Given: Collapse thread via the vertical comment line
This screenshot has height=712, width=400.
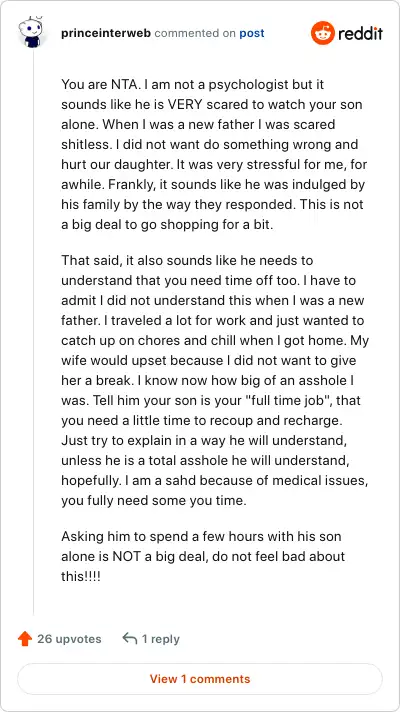Looking at the screenshot, I should pyautogui.click(x=34, y=331).
